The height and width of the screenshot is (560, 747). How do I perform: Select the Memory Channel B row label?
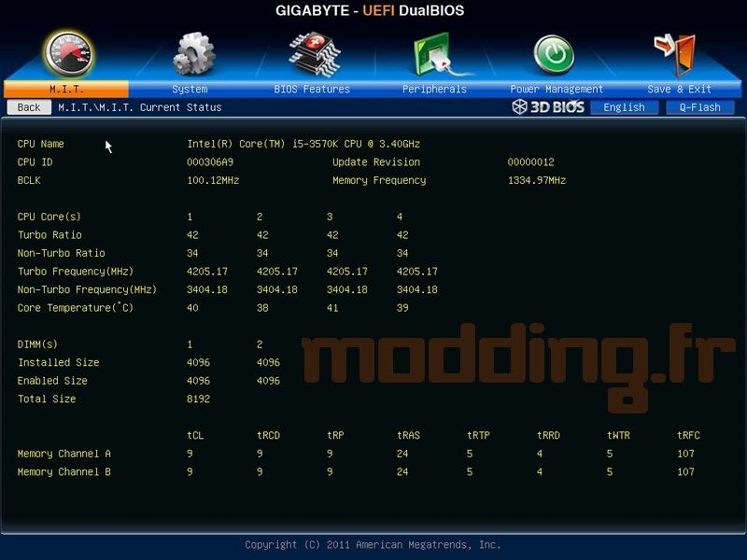coord(63,471)
